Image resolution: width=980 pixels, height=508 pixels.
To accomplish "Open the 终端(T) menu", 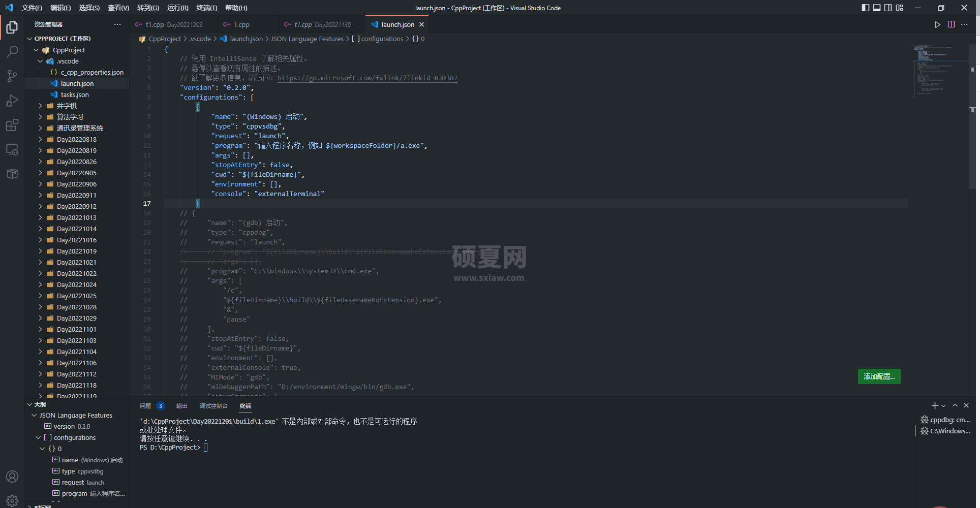I will 206,8.
